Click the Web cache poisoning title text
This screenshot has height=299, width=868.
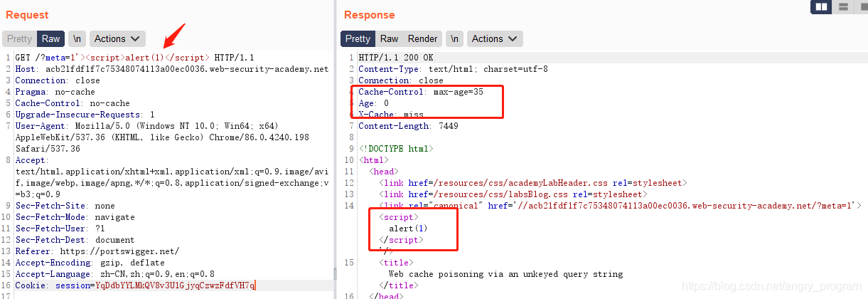[x=505, y=274]
